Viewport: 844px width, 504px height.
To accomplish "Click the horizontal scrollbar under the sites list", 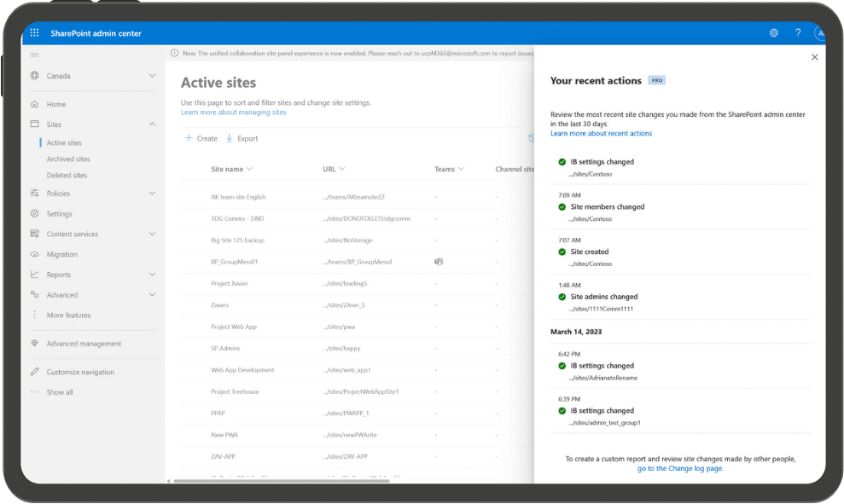I will click(281, 481).
